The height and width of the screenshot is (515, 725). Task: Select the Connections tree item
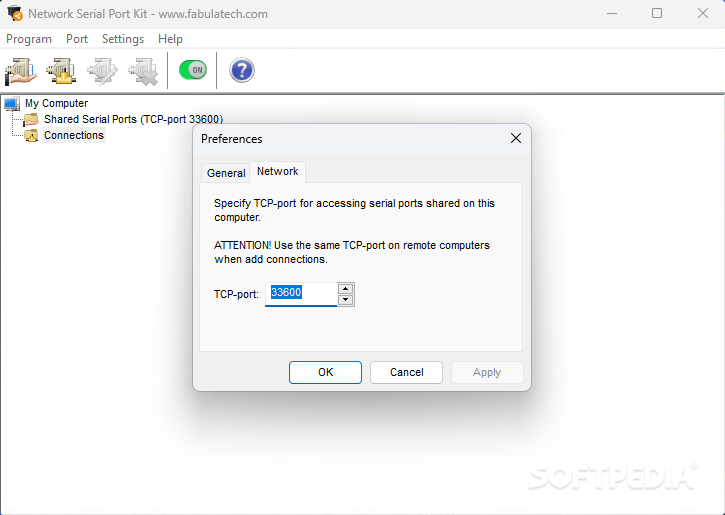pos(74,135)
